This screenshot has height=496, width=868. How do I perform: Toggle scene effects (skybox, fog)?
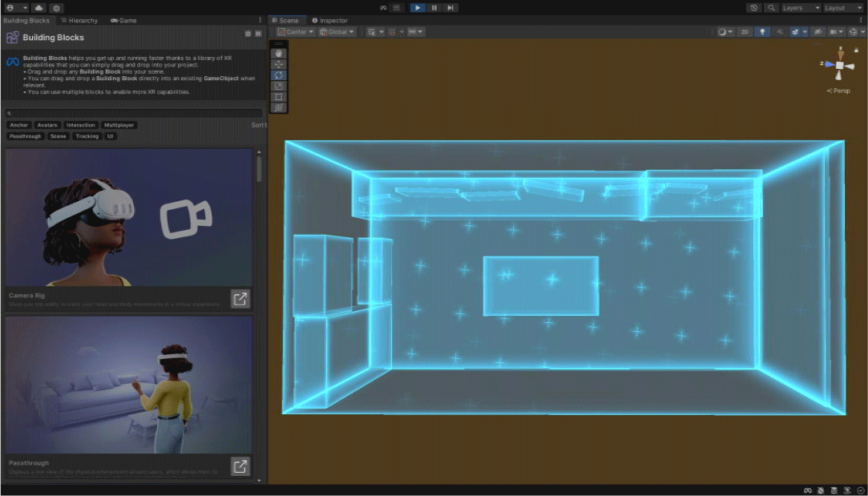[796, 32]
